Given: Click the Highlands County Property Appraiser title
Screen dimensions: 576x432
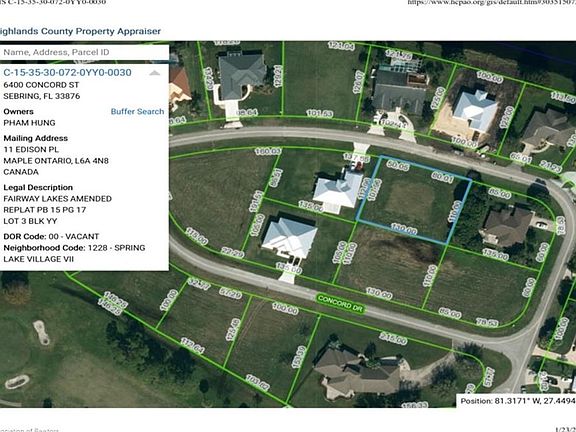Looking at the screenshot, I should coord(80,31).
